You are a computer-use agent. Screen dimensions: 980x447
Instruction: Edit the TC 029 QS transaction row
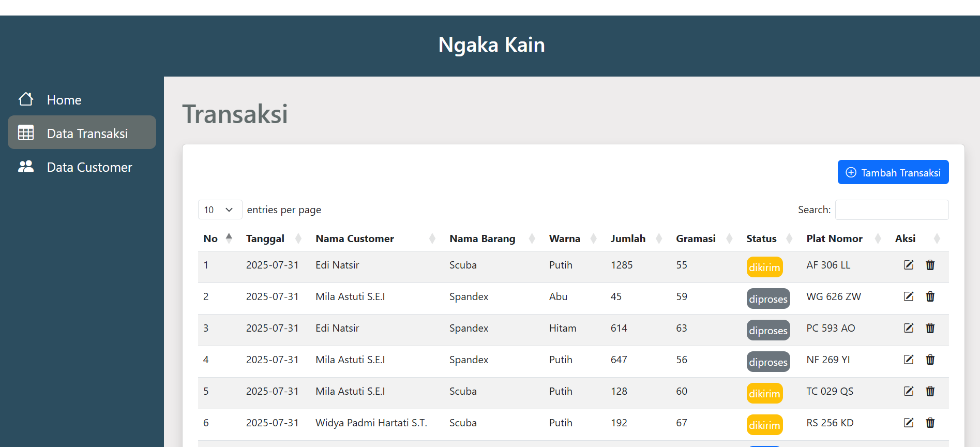coord(909,391)
